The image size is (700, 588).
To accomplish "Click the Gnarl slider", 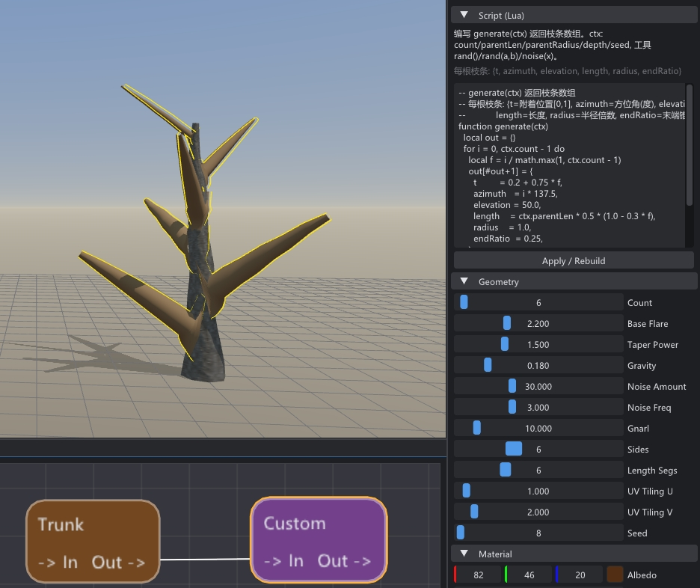I will (x=538, y=428).
